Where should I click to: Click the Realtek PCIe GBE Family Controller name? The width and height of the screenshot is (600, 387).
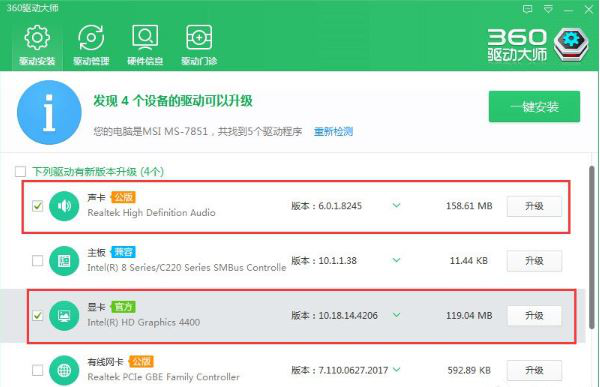coord(163,377)
